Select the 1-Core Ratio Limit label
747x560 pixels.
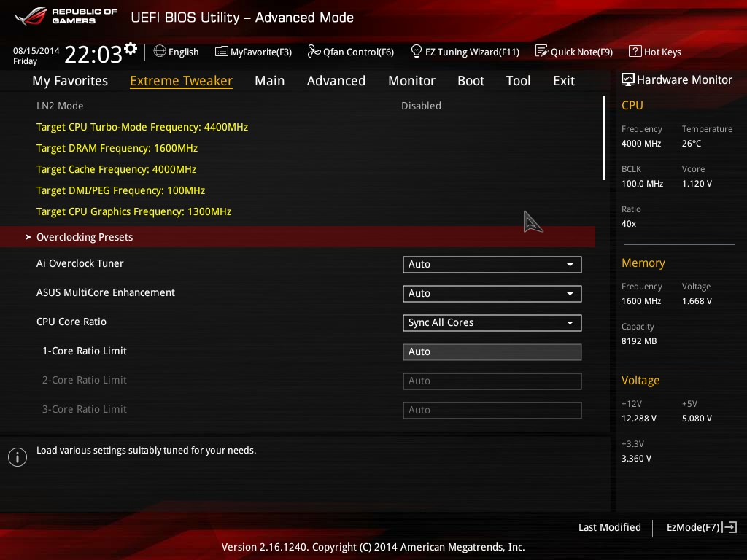(85, 351)
